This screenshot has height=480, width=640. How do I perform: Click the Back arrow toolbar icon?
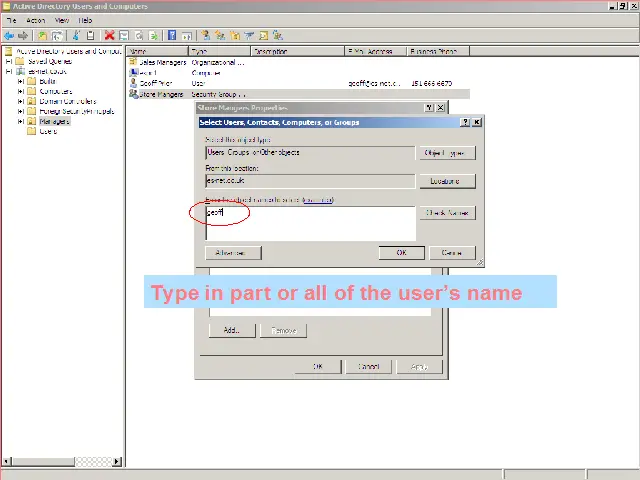click(x=9, y=35)
